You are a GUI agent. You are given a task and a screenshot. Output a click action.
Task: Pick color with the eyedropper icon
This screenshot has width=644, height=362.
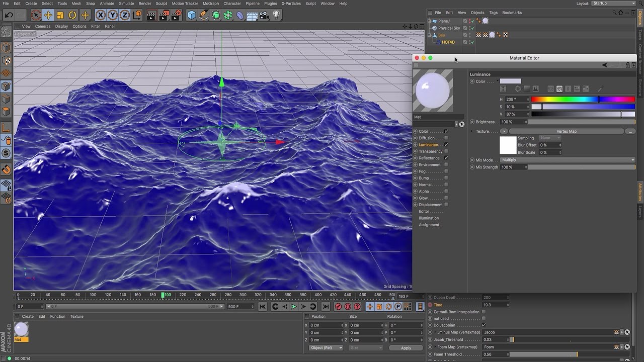(600, 89)
